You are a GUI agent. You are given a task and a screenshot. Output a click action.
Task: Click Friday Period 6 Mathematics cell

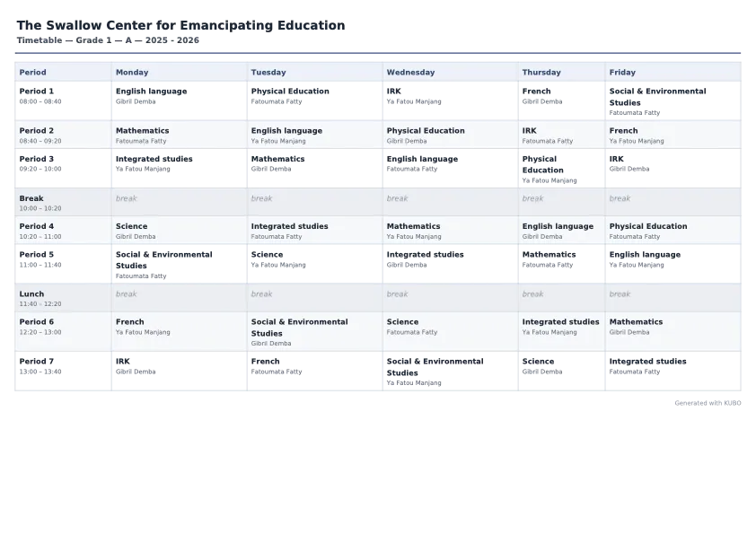pos(672,331)
